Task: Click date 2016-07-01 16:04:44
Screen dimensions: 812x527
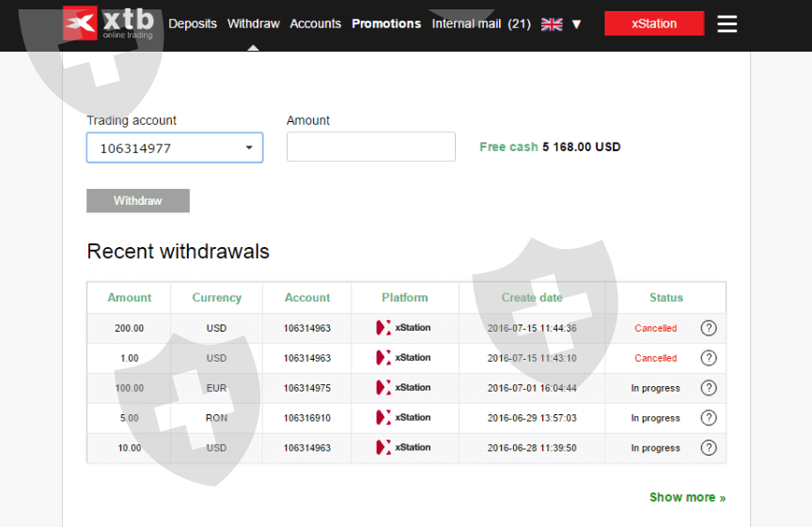Action: [x=532, y=388]
